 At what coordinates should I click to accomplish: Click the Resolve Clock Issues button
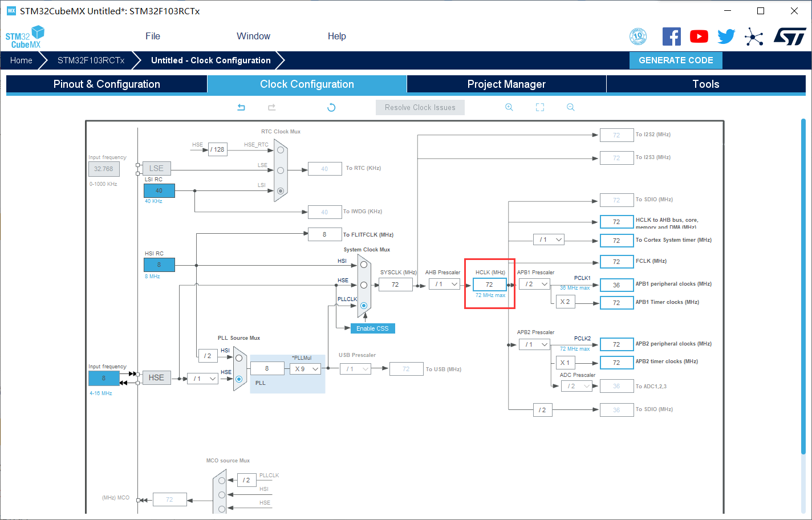(420, 107)
